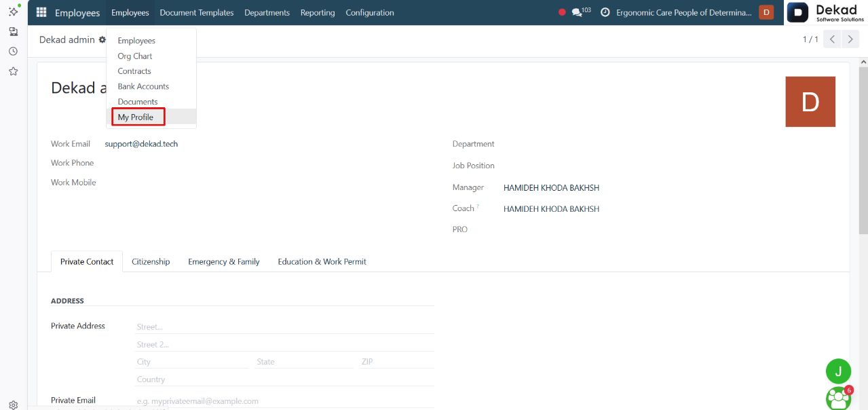Open the Configuration menu
868x410 pixels.
point(370,12)
